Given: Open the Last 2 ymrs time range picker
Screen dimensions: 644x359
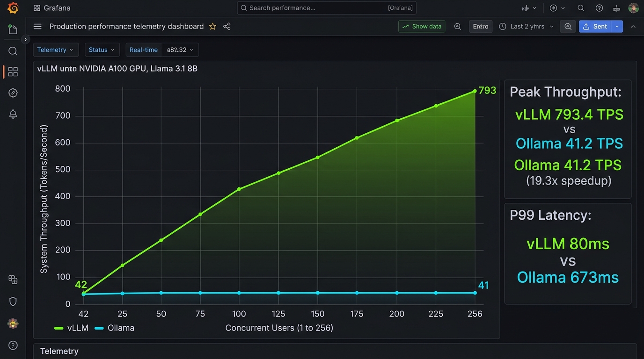Looking at the screenshot, I should click(527, 27).
